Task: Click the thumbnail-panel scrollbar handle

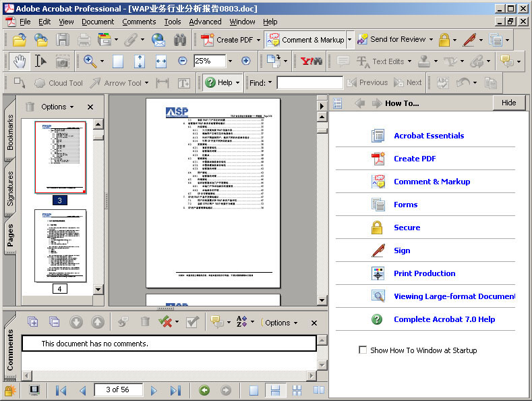Action: pos(98,137)
